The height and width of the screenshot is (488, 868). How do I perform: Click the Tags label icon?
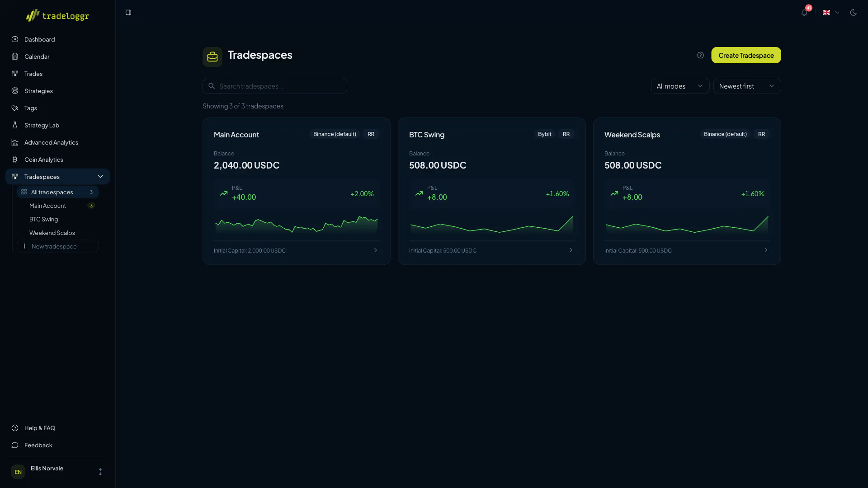(x=15, y=108)
